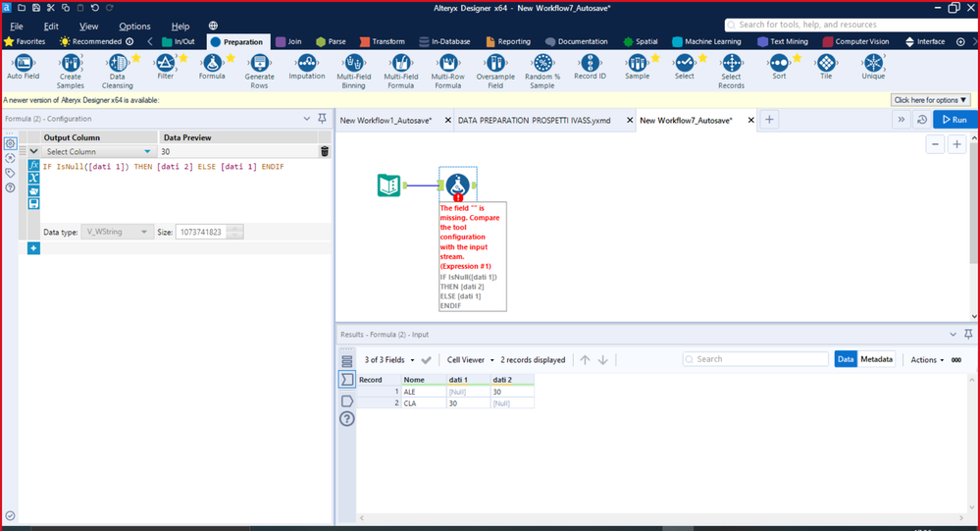Image resolution: width=980 pixels, height=531 pixels.
Task: Switch to New Workflow1_Autosave tab
Action: [x=386, y=120]
